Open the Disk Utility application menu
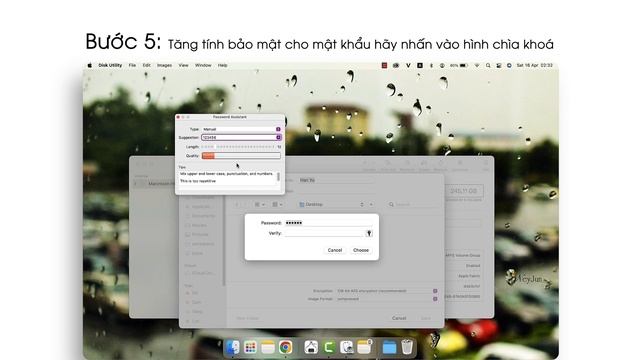This screenshot has height=360, width=640. (x=110, y=65)
